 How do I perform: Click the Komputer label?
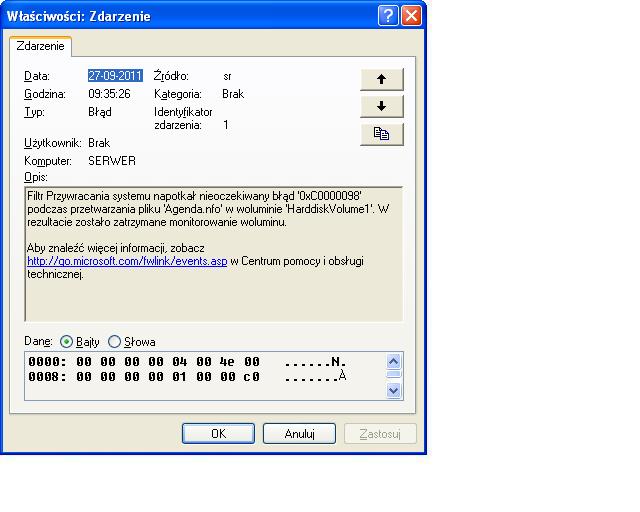point(48,161)
